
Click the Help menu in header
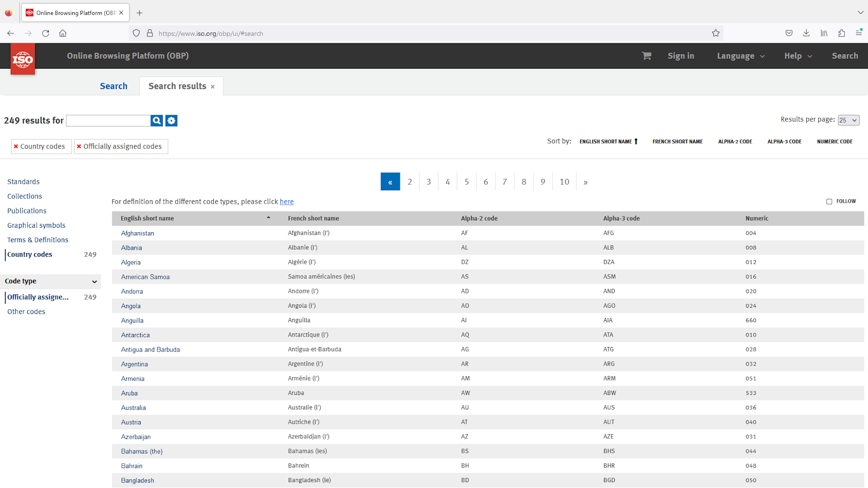[797, 56]
